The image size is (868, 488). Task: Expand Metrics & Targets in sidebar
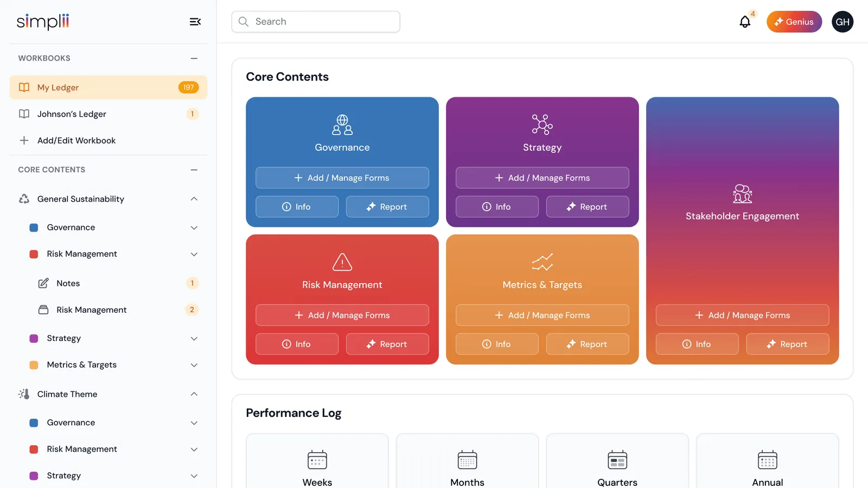click(194, 365)
